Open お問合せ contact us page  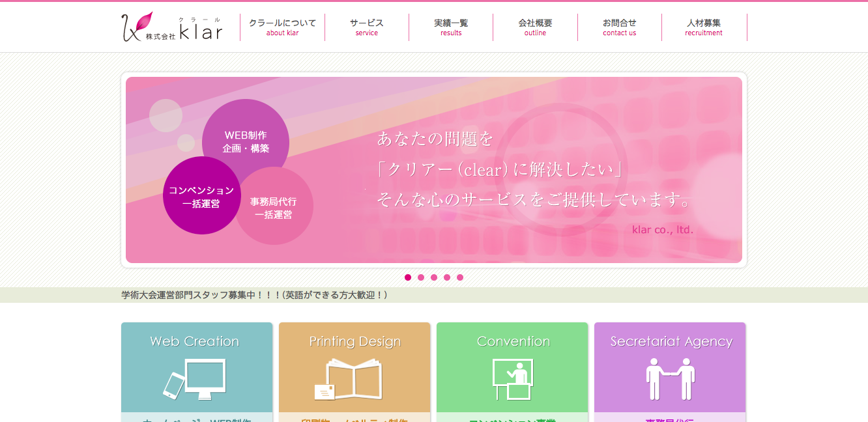click(x=619, y=27)
